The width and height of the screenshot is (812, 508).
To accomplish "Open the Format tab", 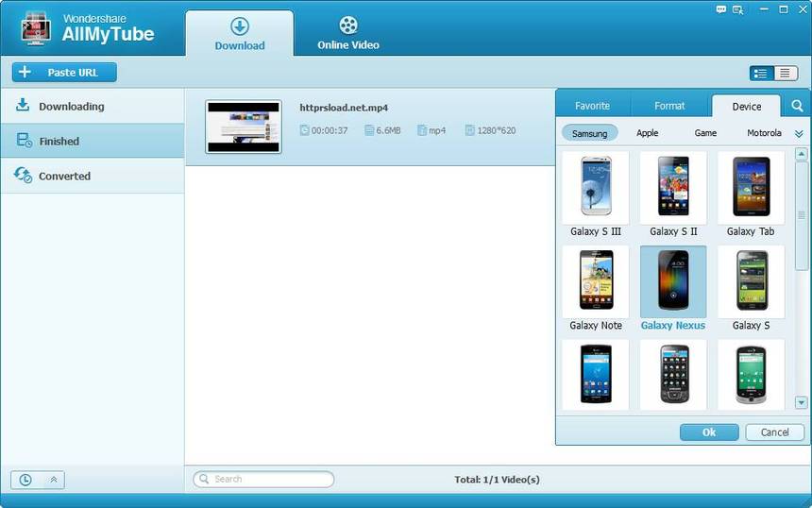I will pyautogui.click(x=669, y=106).
